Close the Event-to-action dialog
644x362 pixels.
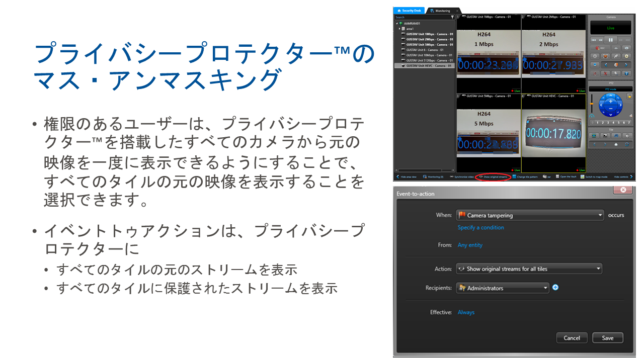[x=623, y=190]
